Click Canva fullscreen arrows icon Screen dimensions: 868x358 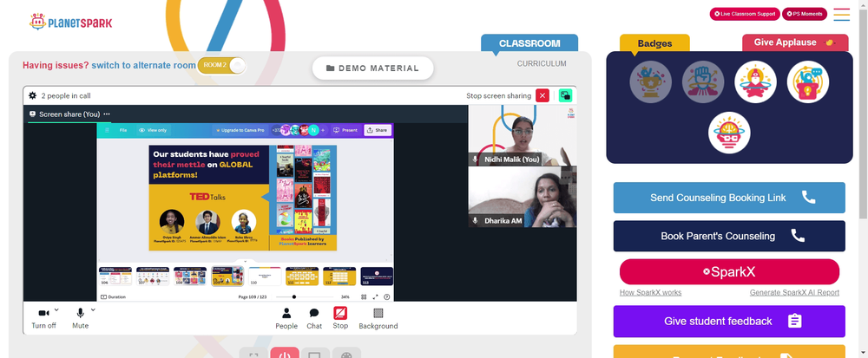click(375, 296)
